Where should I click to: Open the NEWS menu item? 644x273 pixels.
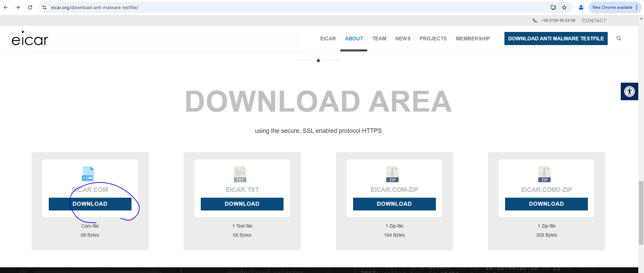click(403, 39)
